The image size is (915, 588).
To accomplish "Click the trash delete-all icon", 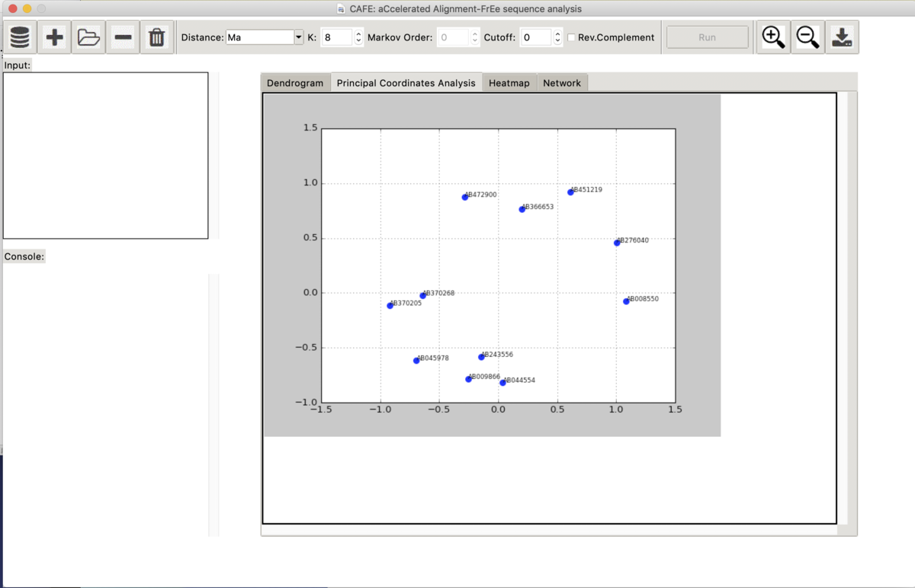I will (x=156, y=37).
